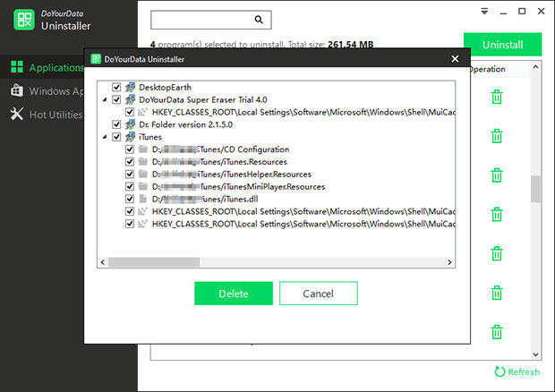Select the DesktopEarth tree row
This screenshot has width=555, height=392.
click(x=277, y=87)
